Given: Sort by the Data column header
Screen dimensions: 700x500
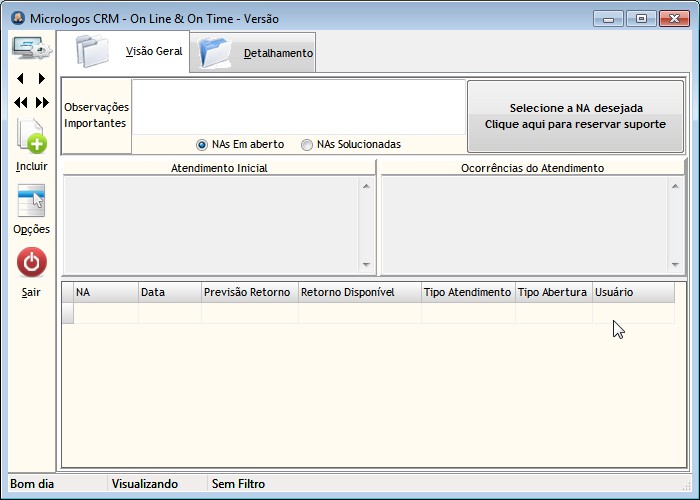Looking at the screenshot, I should pyautogui.click(x=169, y=292).
